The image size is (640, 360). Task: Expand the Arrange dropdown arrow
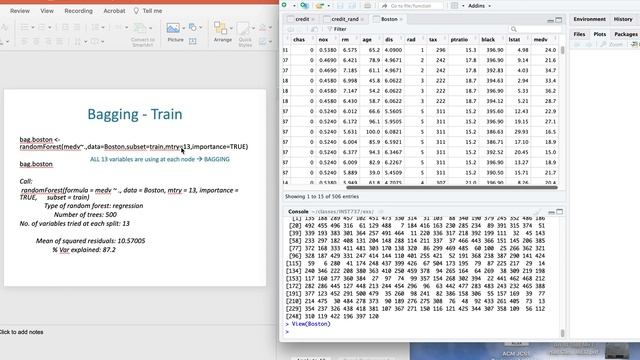[x=231, y=28]
